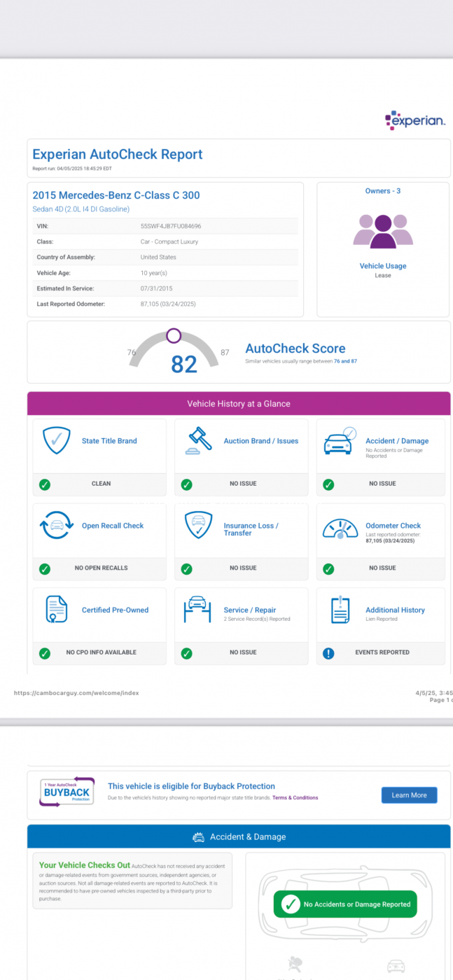
Task: Click the Experian logo
Action: click(x=415, y=120)
